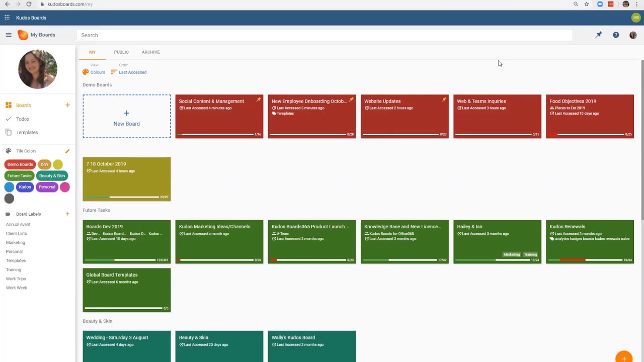This screenshot has height=362, width=644.
Task: Filter by Personal color chip
Action: [47, 187]
